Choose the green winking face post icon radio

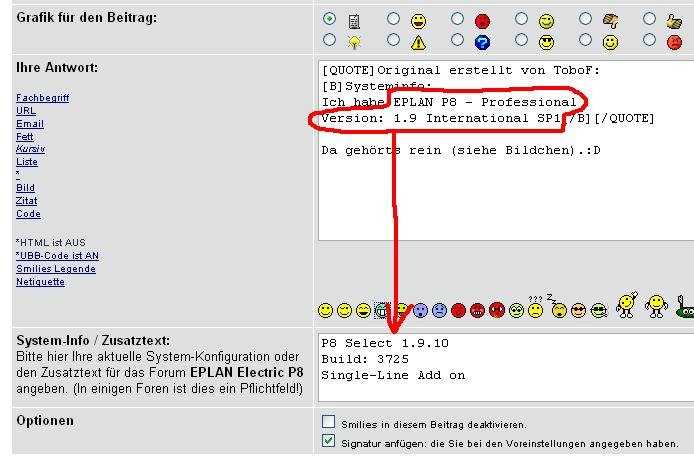click(521, 19)
